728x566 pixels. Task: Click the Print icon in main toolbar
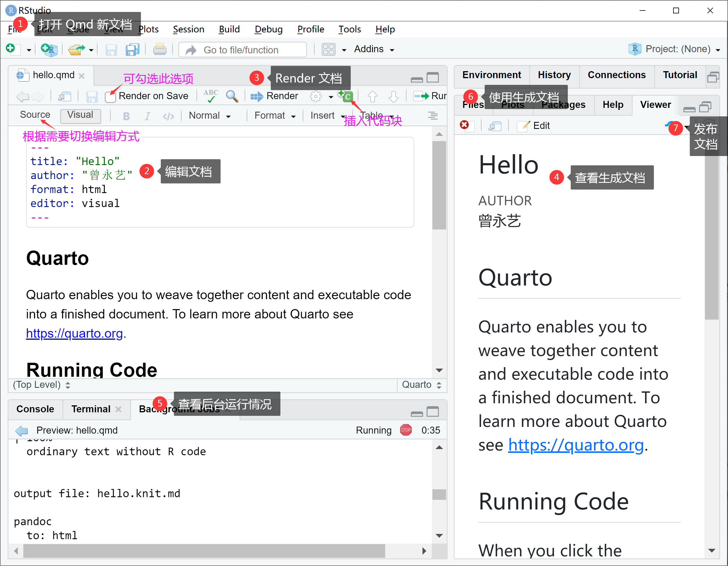click(x=160, y=49)
